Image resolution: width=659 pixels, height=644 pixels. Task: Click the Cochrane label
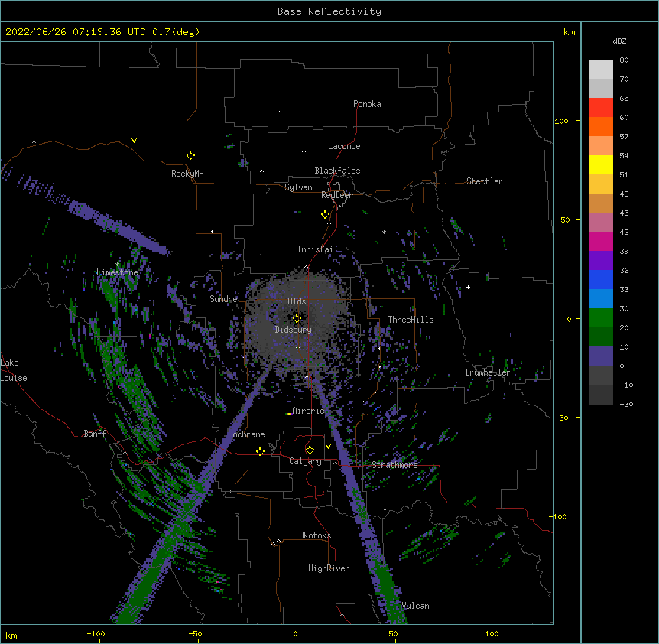pyautogui.click(x=246, y=434)
